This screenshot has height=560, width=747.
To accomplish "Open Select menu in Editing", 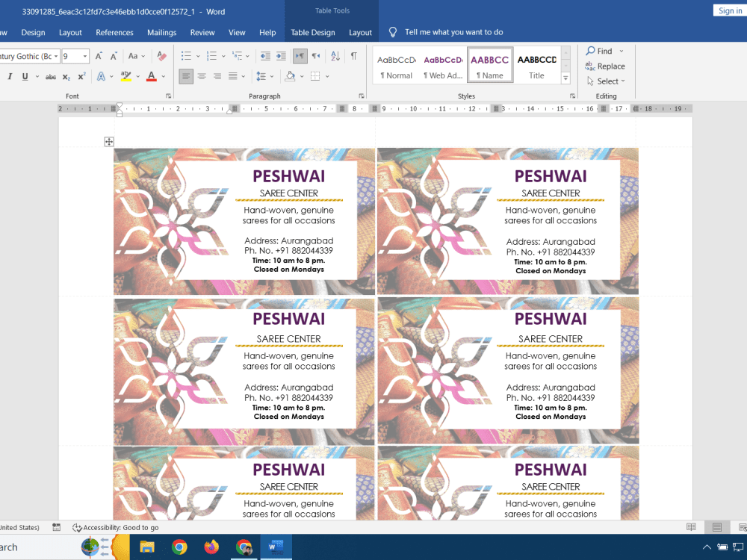I will point(606,81).
